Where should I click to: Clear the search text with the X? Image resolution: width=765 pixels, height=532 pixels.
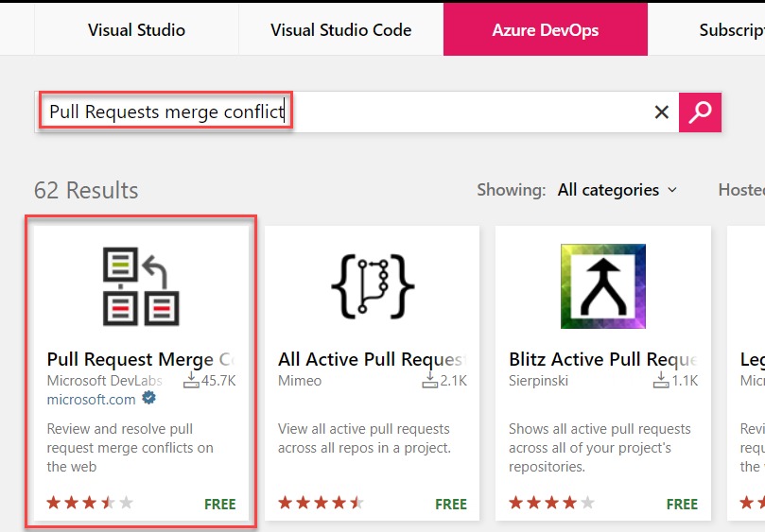662,112
